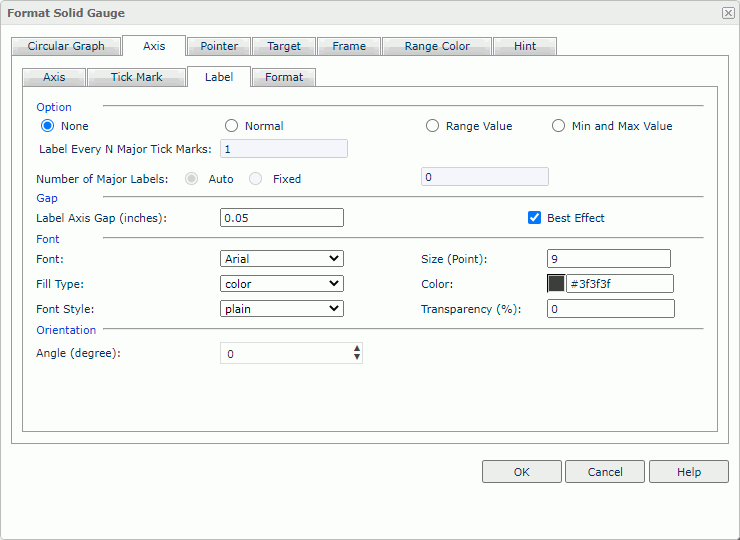Open Help for this dialog
This screenshot has width=740, height=540.
(688, 472)
